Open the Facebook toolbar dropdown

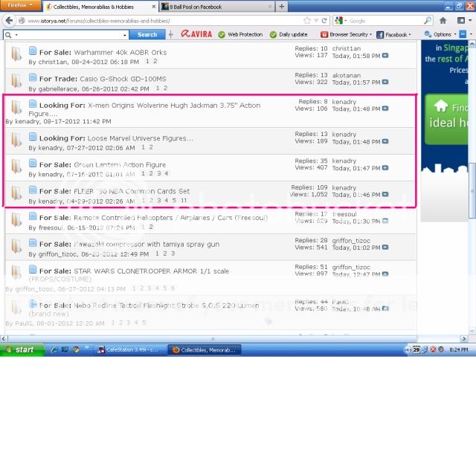coord(394,34)
